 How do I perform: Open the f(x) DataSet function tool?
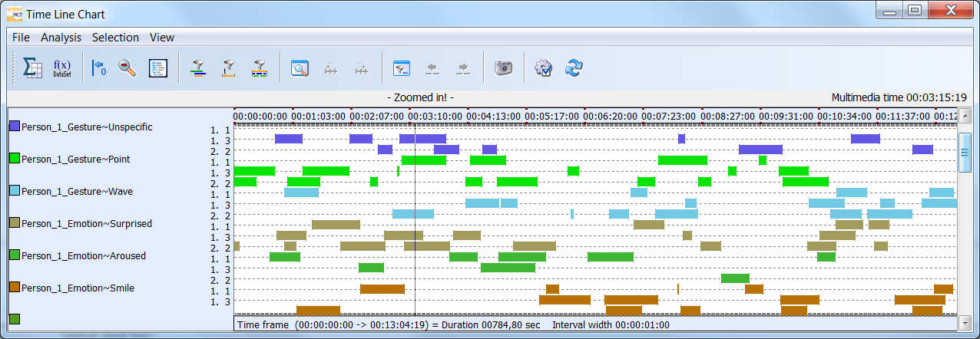62,68
